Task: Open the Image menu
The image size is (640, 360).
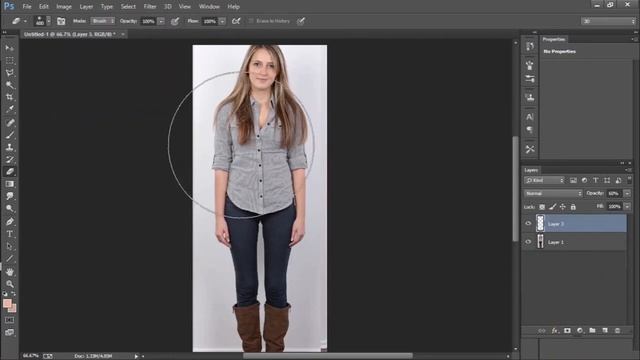Action: tap(64, 7)
